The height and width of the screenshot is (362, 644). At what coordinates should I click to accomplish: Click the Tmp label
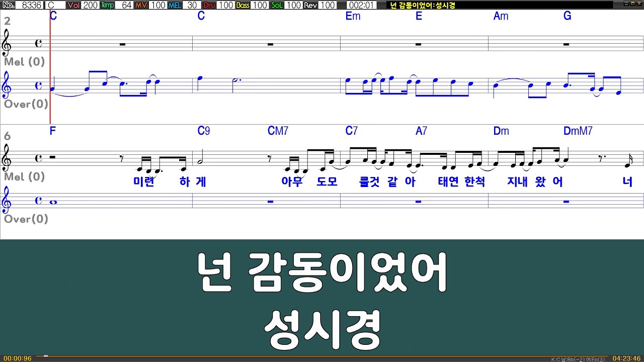coord(107,5)
